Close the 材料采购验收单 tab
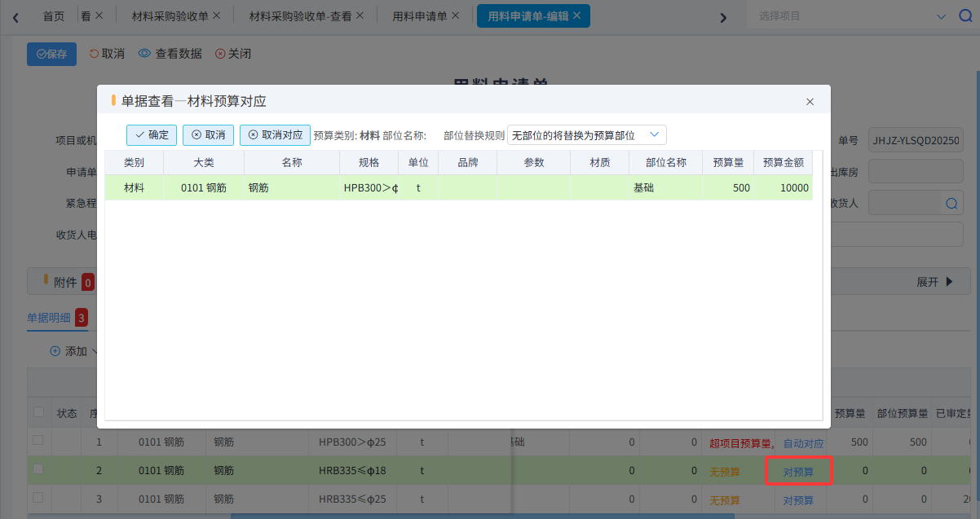980x519 pixels. (216, 15)
